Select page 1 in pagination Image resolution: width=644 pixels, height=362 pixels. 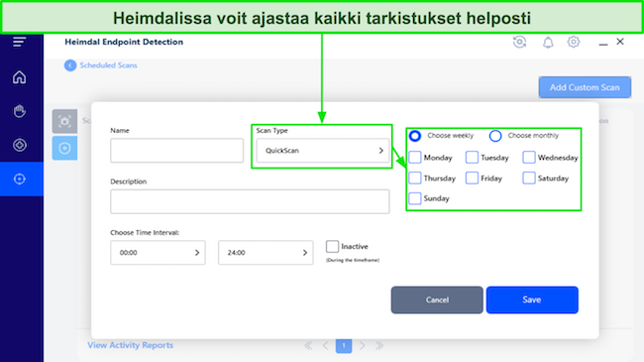[x=344, y=345]
